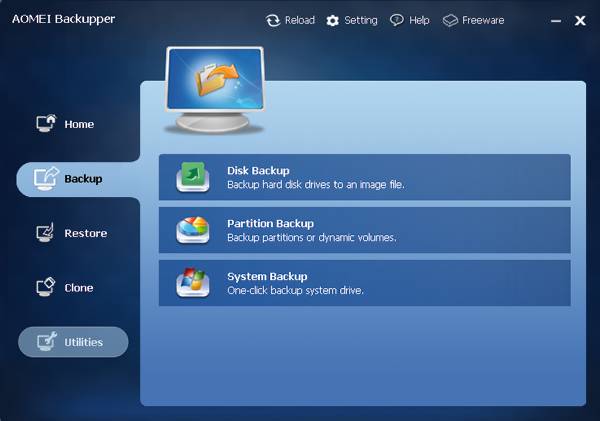Choose the Disk Backup title
Image resolution: width=600 pixels, height=421 pixels.
pos(258,171)
